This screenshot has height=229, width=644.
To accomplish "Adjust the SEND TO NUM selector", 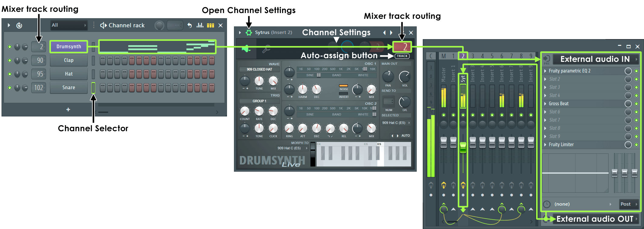I will click(x=389, y=101).
